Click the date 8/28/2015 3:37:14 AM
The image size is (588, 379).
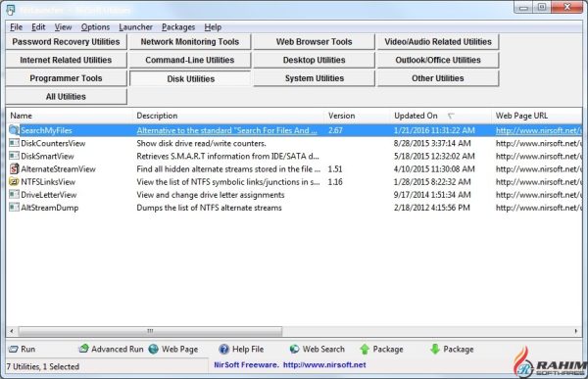[432, 143]
